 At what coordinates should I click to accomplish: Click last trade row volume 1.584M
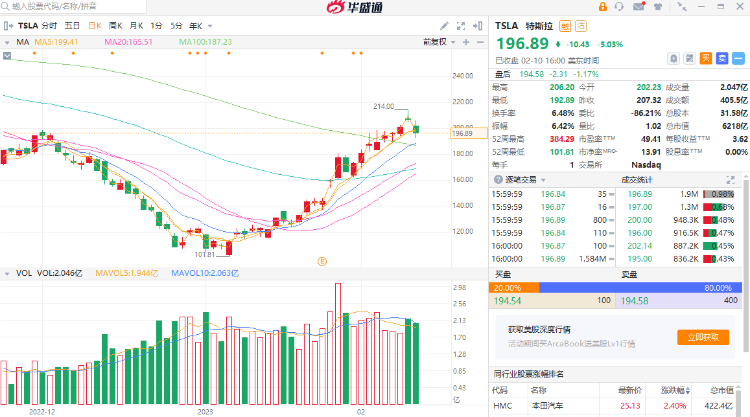pyautogui.click(x=593, y=259)
